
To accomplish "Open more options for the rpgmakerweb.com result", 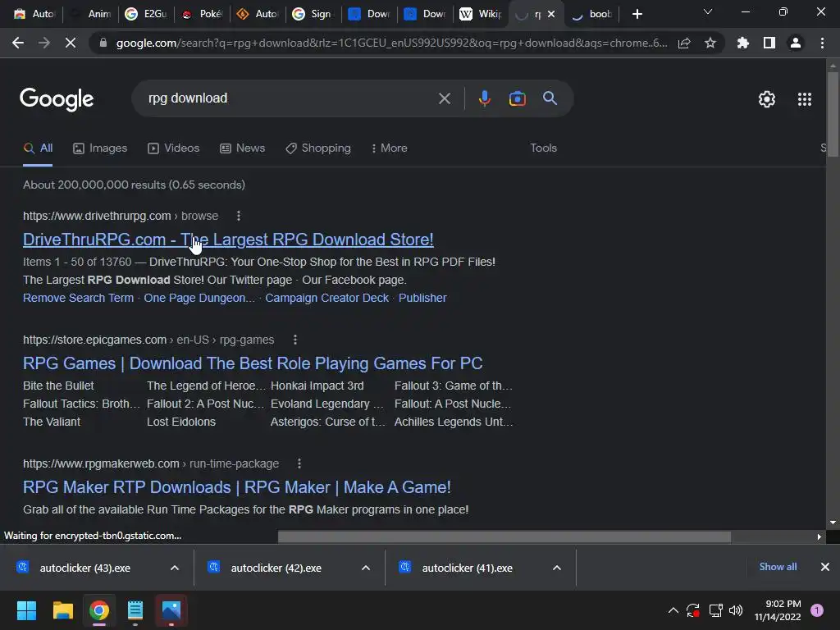I will tap(299, 463).
